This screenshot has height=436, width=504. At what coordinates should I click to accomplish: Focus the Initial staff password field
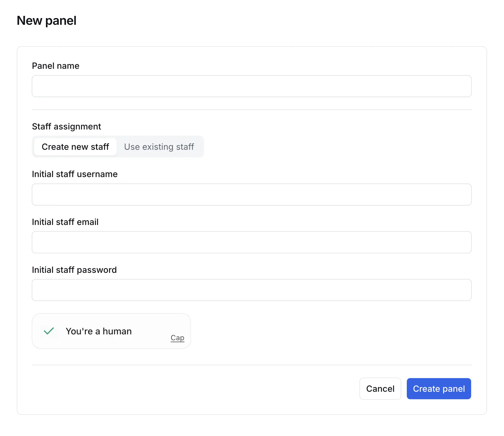[x=252, y=290]
